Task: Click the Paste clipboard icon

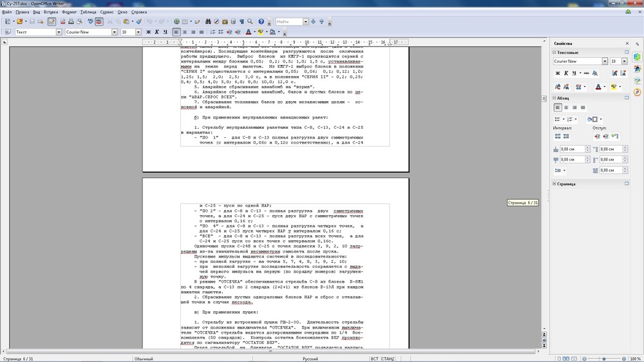Action: coord(126,21)
